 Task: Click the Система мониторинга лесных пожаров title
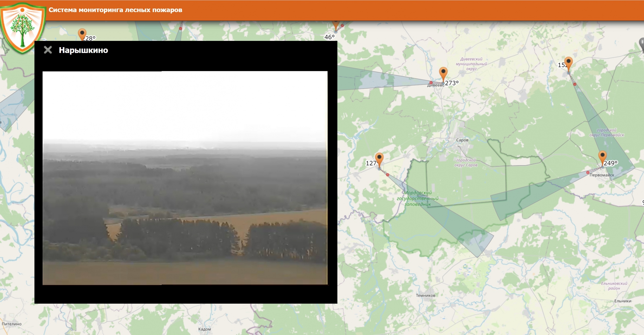pyautogui.click(x=115, y=10)
